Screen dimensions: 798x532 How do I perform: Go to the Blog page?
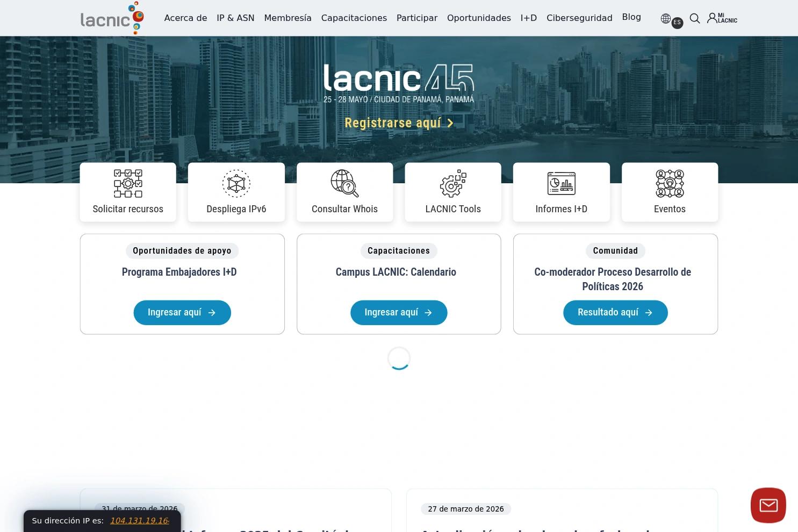pos(631,17)
